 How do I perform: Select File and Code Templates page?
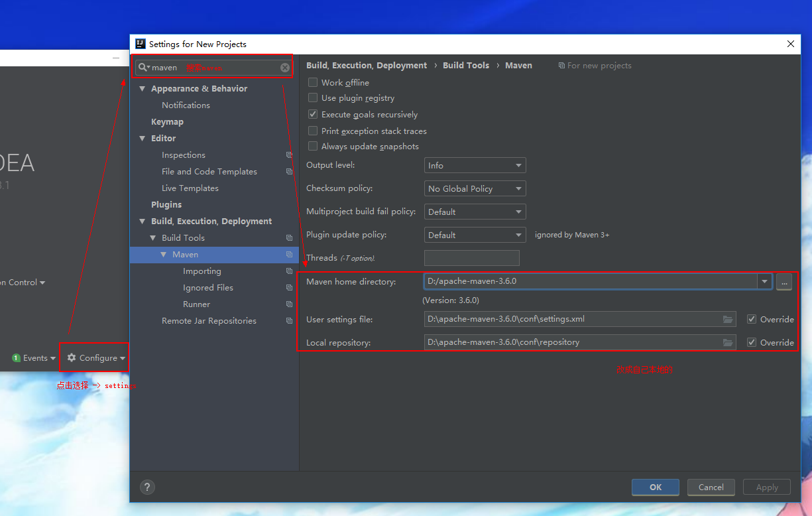tap(209, 172)
